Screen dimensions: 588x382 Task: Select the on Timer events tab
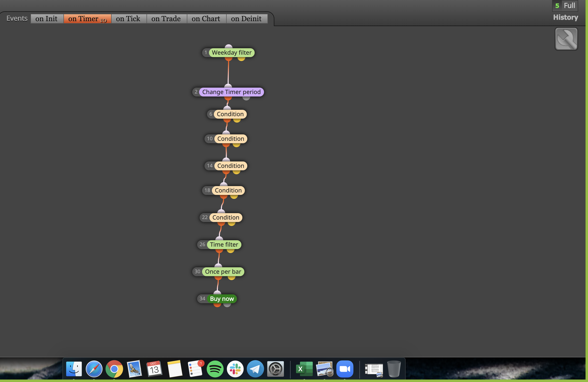tap(87, 18)
